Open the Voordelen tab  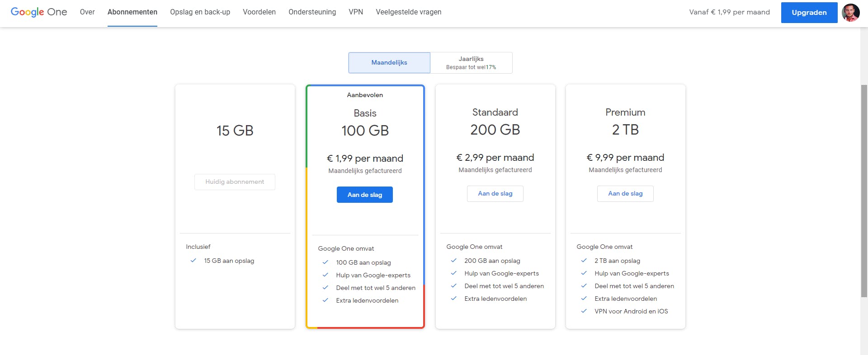tap(259, 12)
